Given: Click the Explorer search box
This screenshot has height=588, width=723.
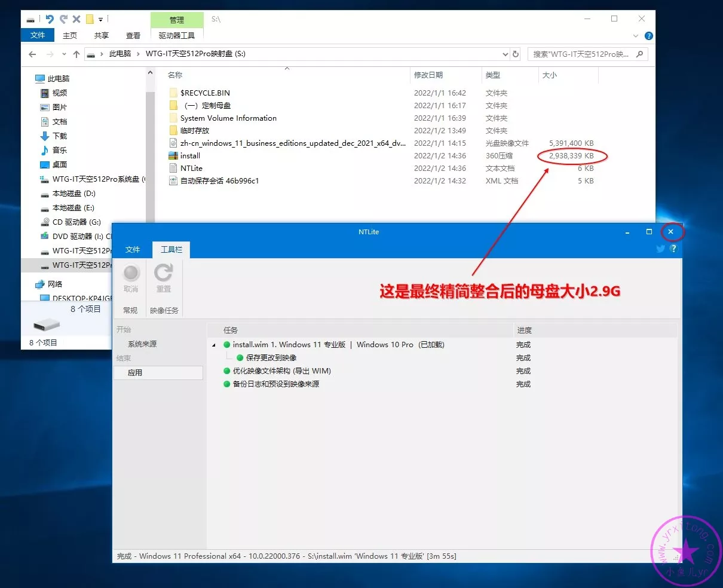Looking at the screenshot, I should click(583, 54).
